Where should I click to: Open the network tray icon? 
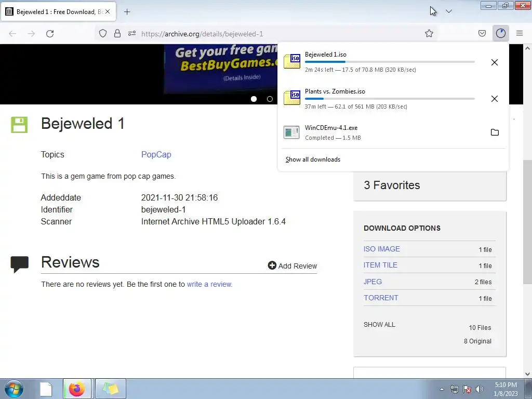pyautogui.click(x=454, y=389)
